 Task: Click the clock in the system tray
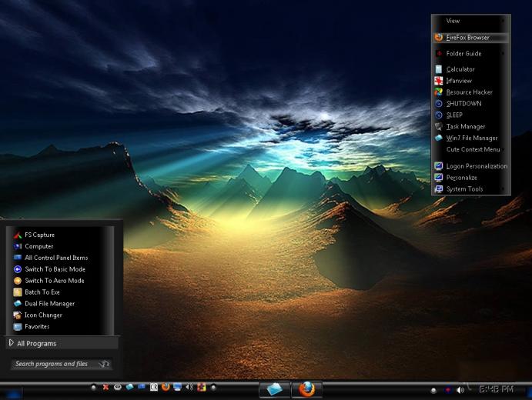pyautogui.click(x=496, y=389)
